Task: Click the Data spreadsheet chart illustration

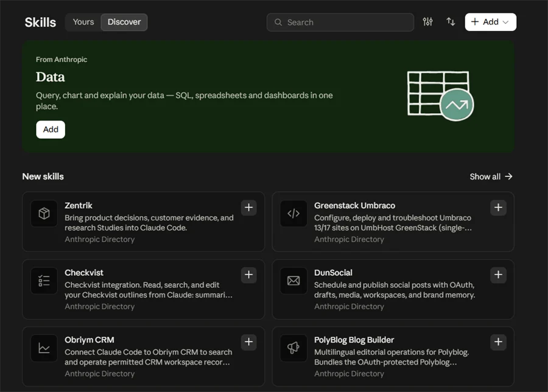Action: (x=440, y=96)
